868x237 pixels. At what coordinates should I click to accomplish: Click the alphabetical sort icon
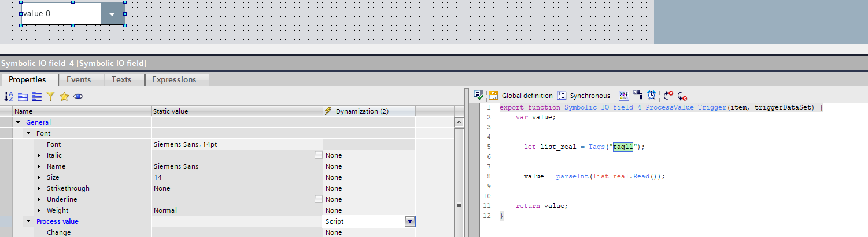9,97
